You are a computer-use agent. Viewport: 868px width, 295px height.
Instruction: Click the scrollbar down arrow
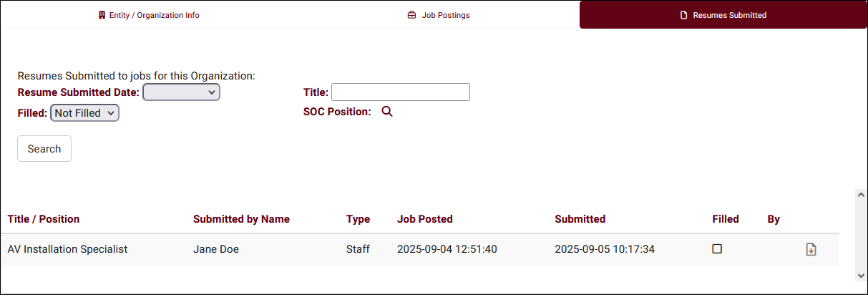click(860, 275)
